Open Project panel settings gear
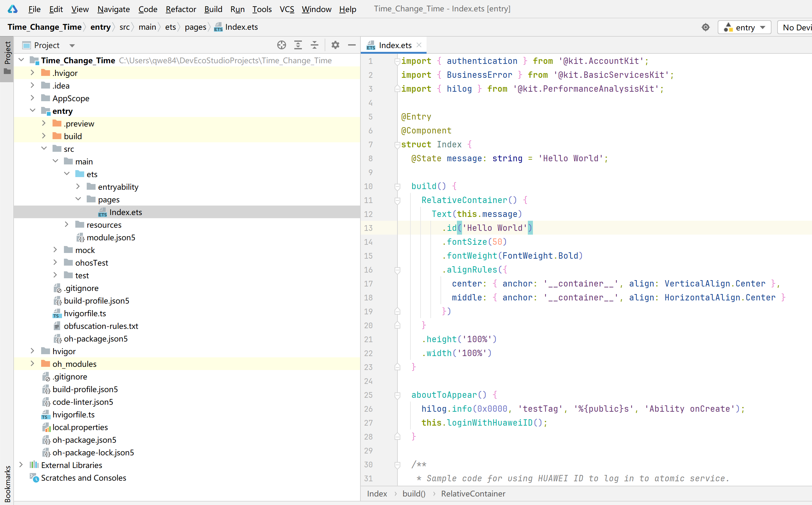Image resolution: width=812 pixels, height=505 pixels. (x=335, y=45)
